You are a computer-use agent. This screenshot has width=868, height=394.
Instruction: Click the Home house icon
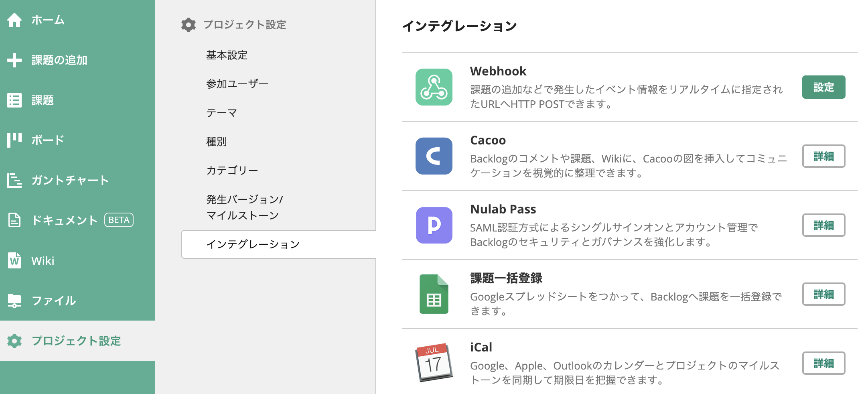pyautogui.click(x=14, y=20)
